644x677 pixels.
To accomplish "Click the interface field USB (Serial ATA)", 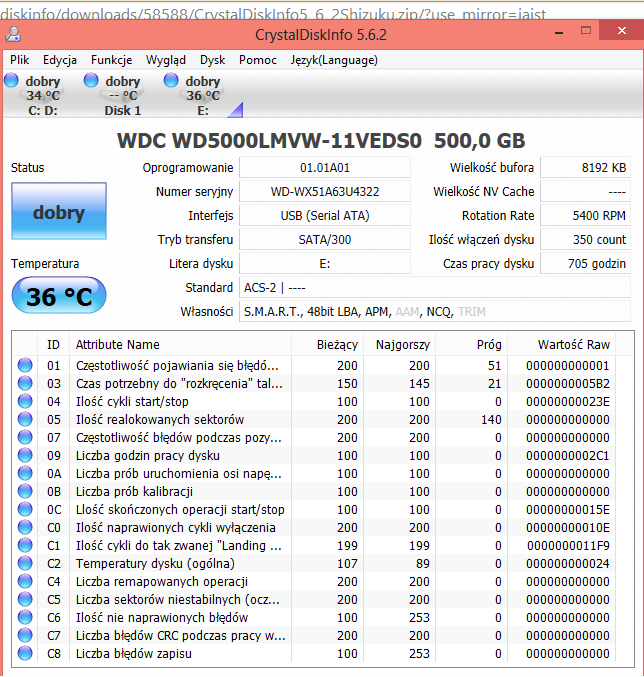I will (x=325, y=215).
